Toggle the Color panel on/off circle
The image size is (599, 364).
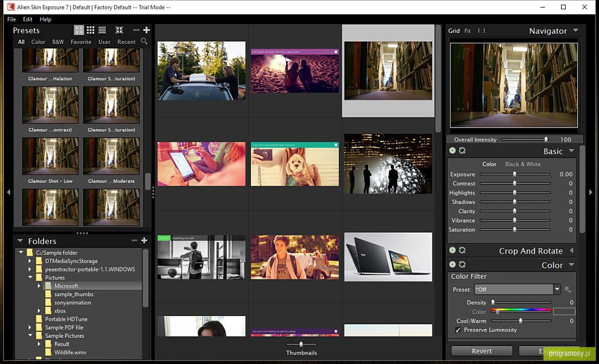click(x=452, y=265)
